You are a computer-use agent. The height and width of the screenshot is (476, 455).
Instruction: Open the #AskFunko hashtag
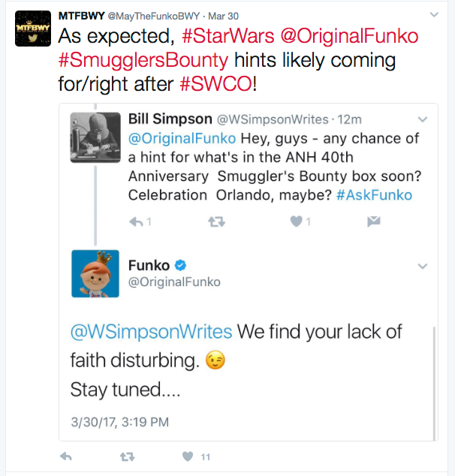tap(372, 194)
